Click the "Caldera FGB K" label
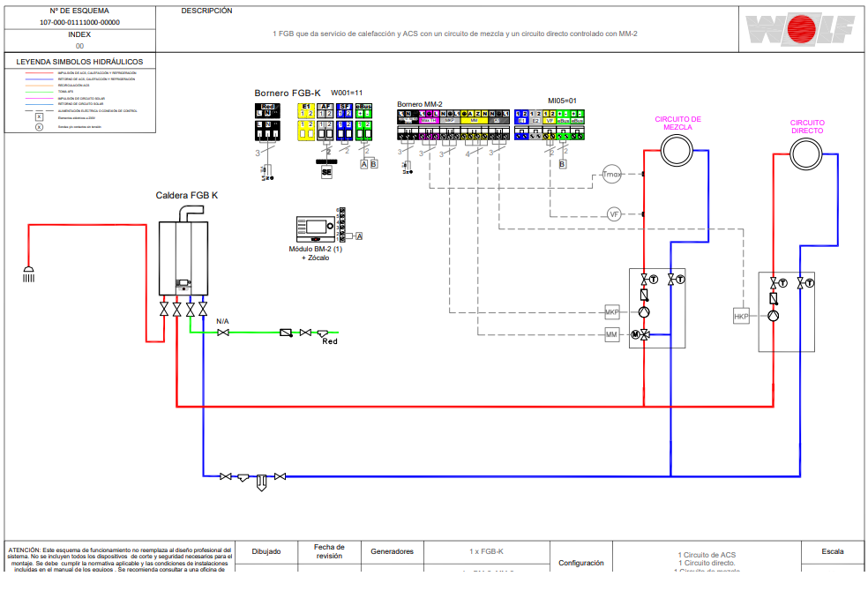The width and height of the screenshot is (868, 591). pyautogui.click(x=186, y=195)
